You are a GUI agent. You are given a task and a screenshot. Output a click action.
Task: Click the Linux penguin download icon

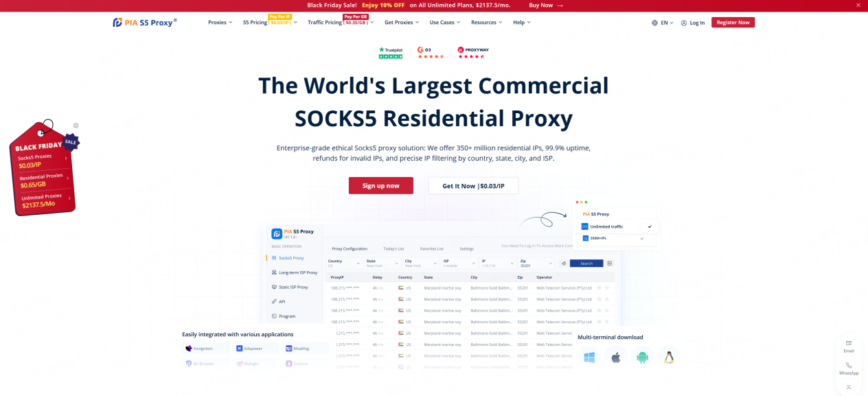pos(668,357)
